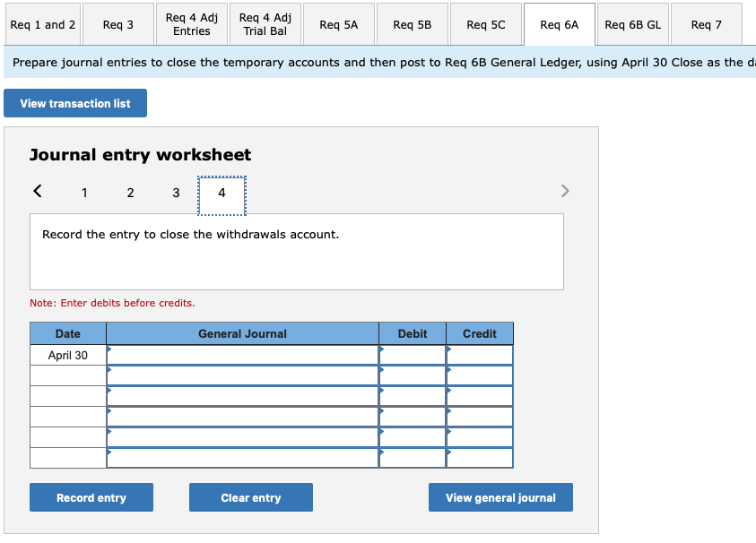The image size is (756, 543).
Task: Open the Credit cell dropdown in the first row
Action: pyautogui.click(x=479, y=354)
